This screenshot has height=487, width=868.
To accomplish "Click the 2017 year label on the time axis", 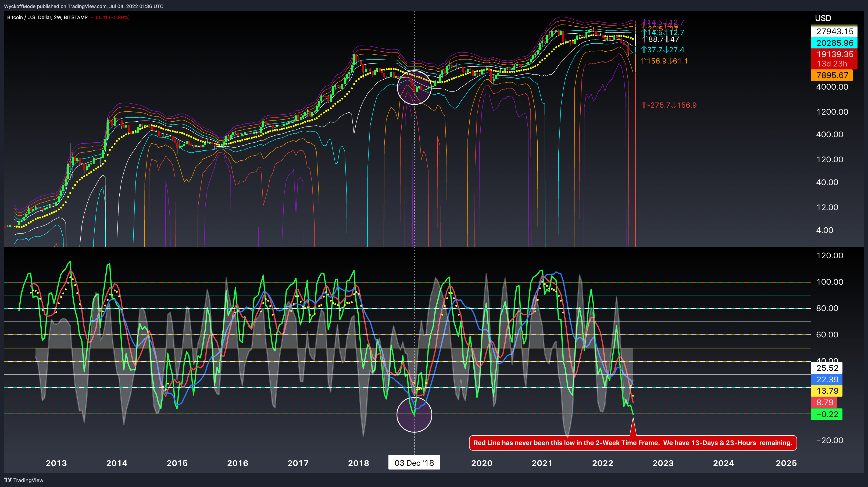I will point(298,463).
